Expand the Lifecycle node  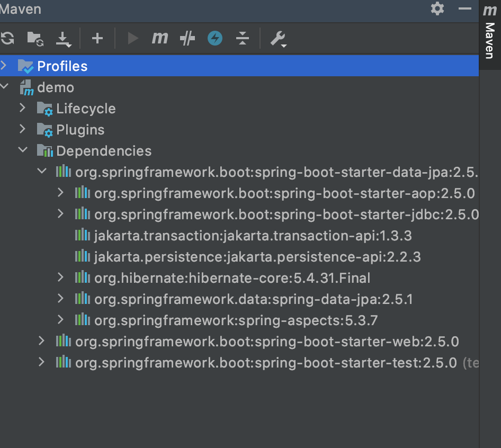click(22, 108)
